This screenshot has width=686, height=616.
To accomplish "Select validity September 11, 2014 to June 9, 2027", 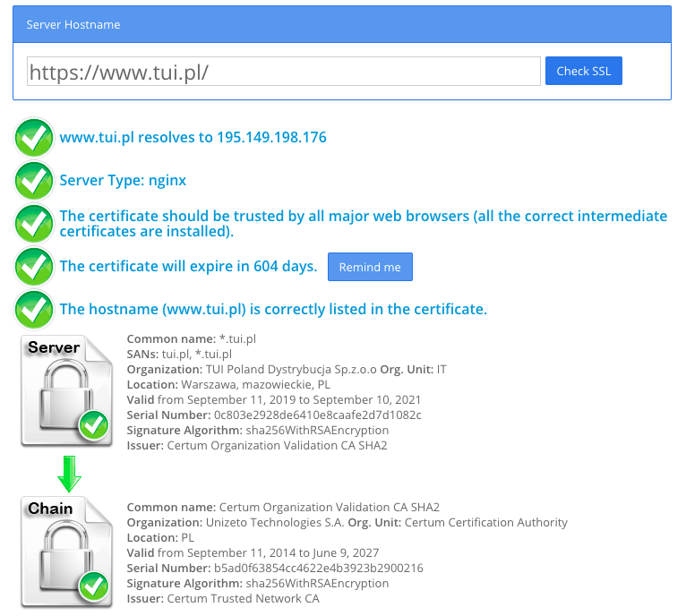I will click(x=253, y=553).
